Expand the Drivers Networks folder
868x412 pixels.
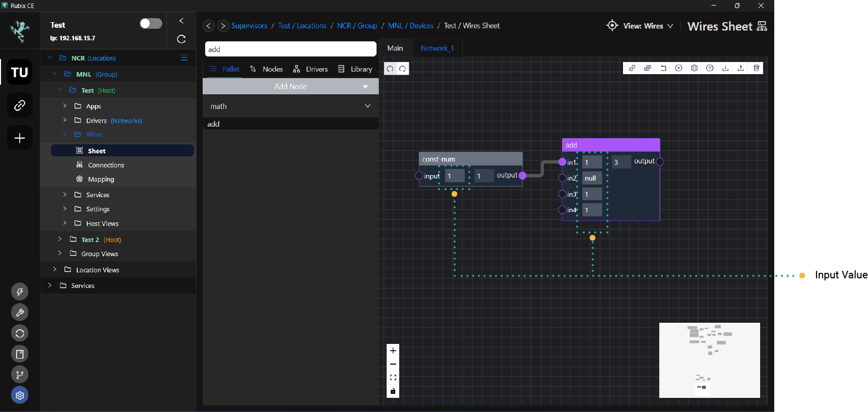(x=65, y=120)
